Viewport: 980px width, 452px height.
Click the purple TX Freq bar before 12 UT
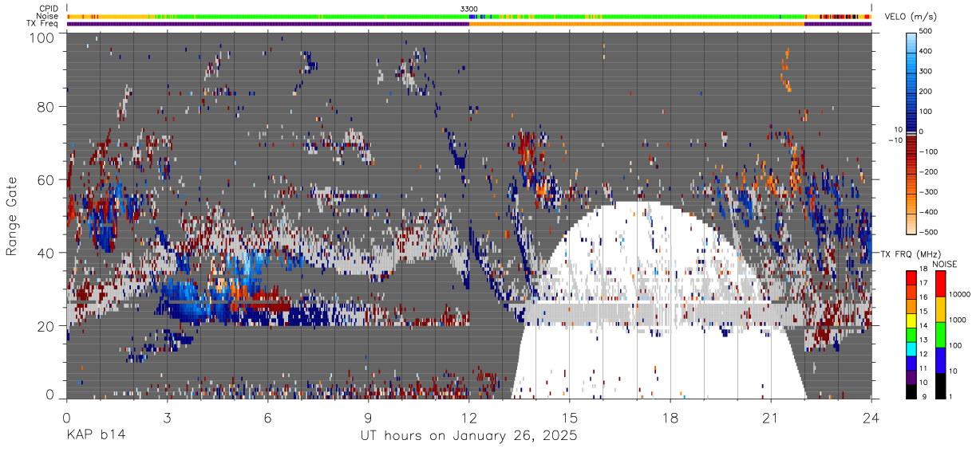point(267,24)
